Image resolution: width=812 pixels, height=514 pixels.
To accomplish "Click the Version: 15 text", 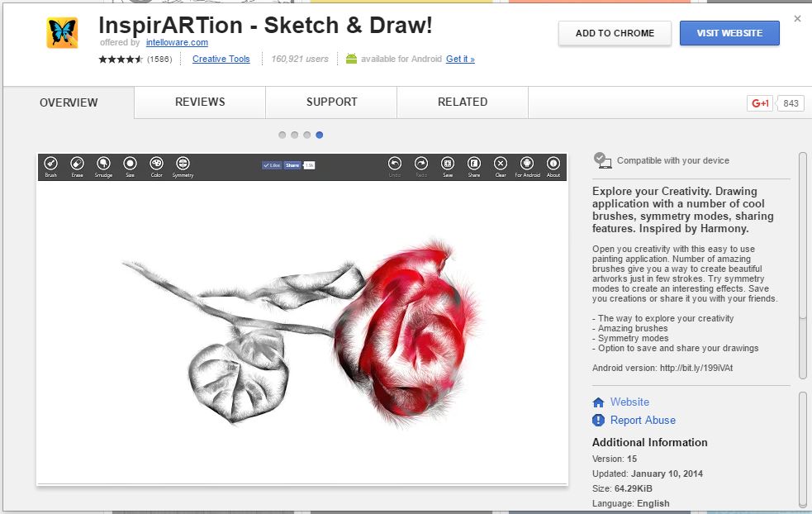I will click(615, 459).
